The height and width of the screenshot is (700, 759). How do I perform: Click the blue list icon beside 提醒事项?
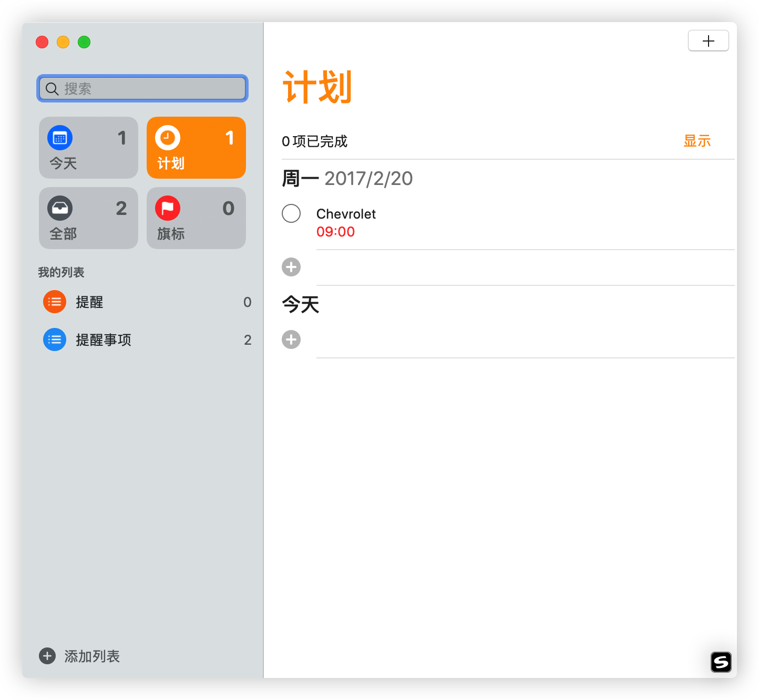(x=55, y=340)
